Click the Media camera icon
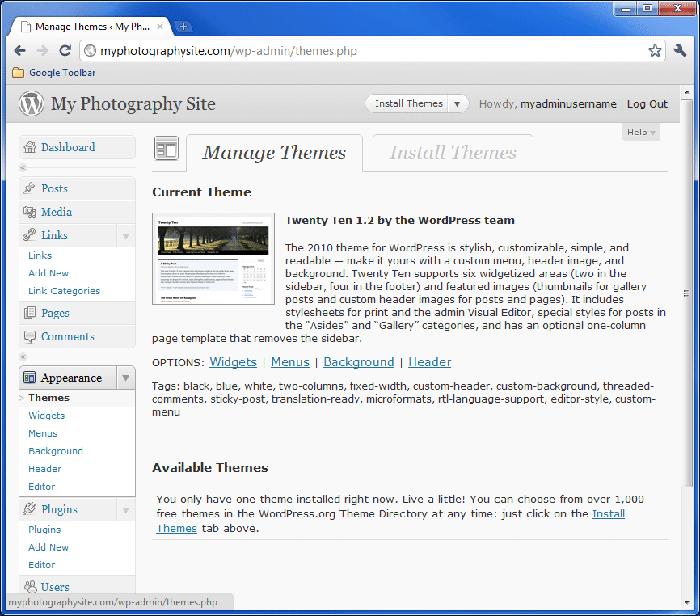The height and width of the screenshot is (616, 700). click(29, 212)
